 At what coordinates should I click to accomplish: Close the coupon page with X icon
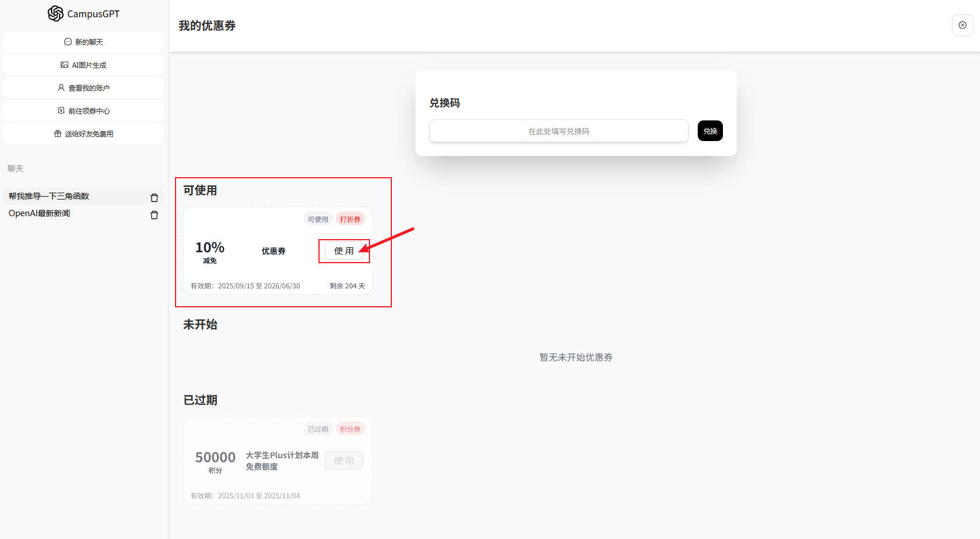tap(962, 25)
